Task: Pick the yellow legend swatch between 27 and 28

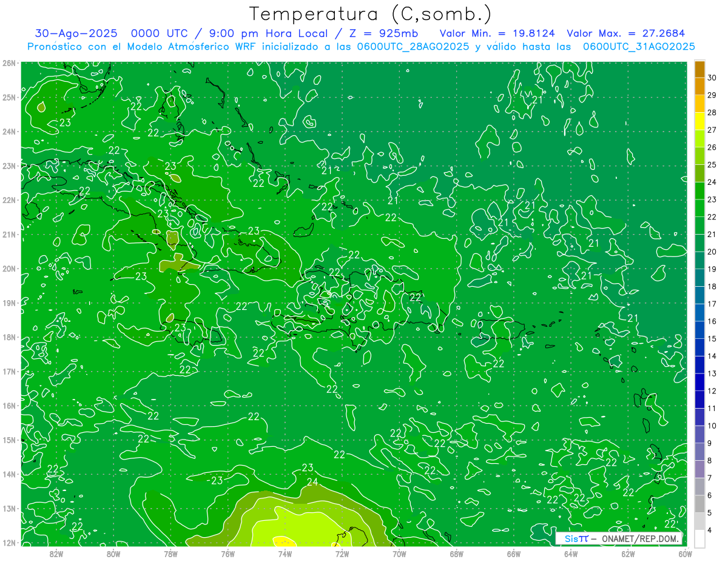Action: click(x=699, y=121)
